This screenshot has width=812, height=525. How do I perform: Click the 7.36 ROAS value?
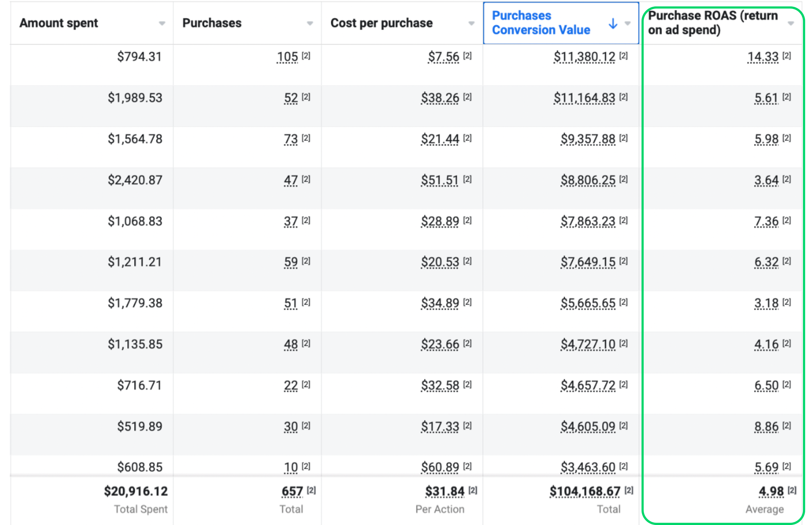click(766, 221)
